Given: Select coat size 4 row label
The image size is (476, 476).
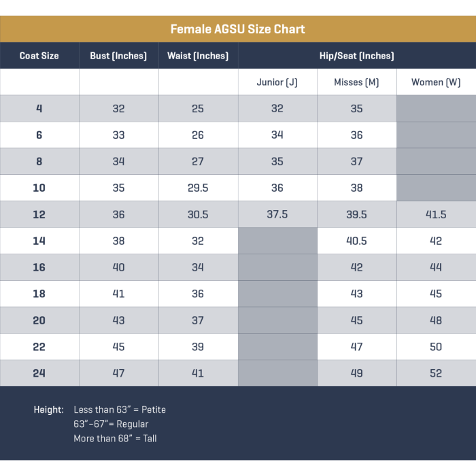Looking at the screenshot, I should pos(39,109).
